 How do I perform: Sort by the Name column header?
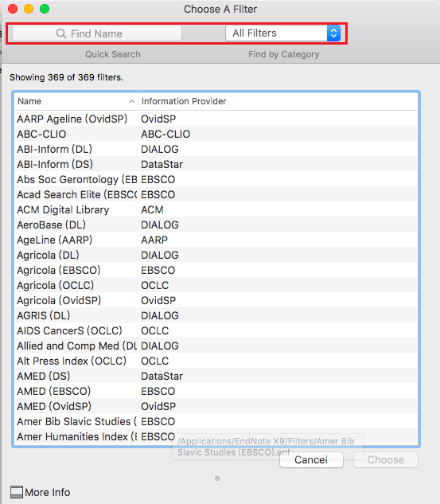(76, 101)
